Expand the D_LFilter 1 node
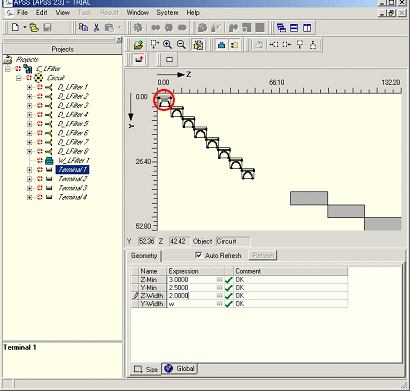The height and width of the screenshot is (391, 410). point(29,87)
